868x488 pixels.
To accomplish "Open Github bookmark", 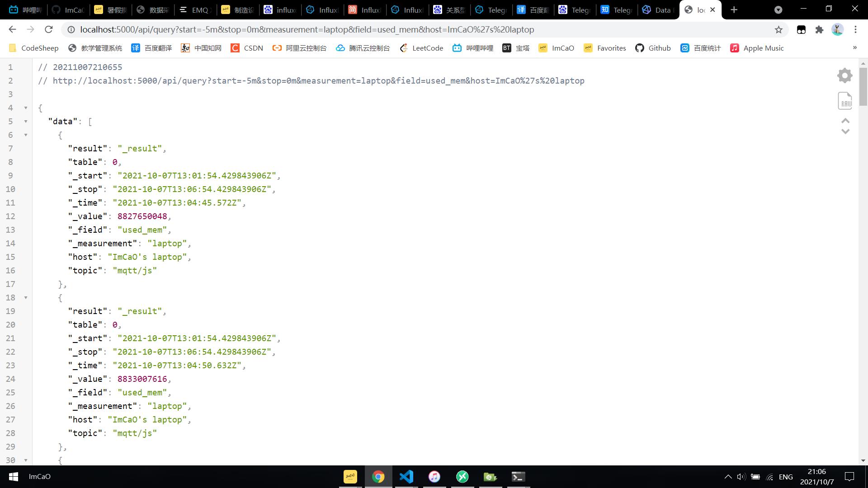I will click(x=653, y=48).
